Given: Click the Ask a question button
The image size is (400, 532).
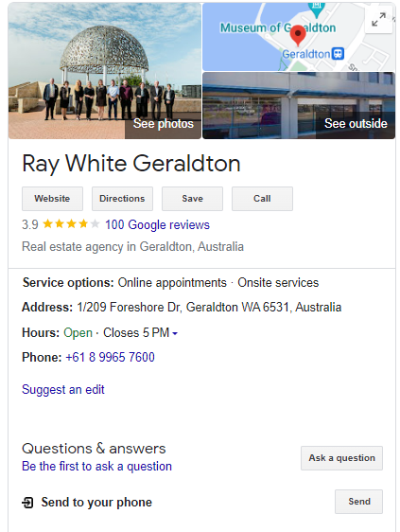Looking at the screenshot, I should pyautogui.click(x=341, y=458).
